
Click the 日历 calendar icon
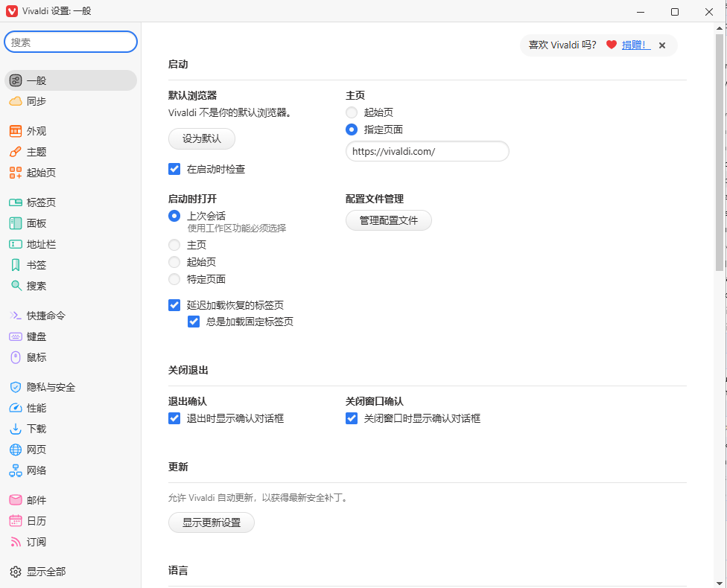16,521
